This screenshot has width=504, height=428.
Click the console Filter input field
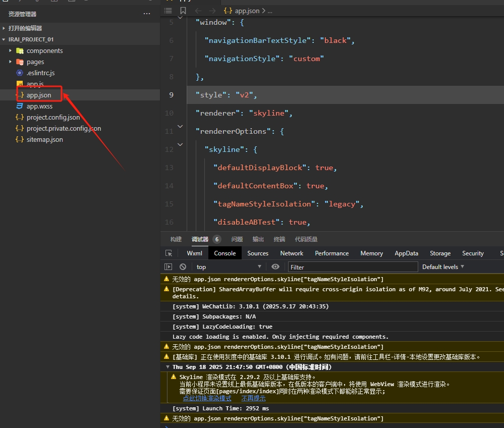[353, 266]
